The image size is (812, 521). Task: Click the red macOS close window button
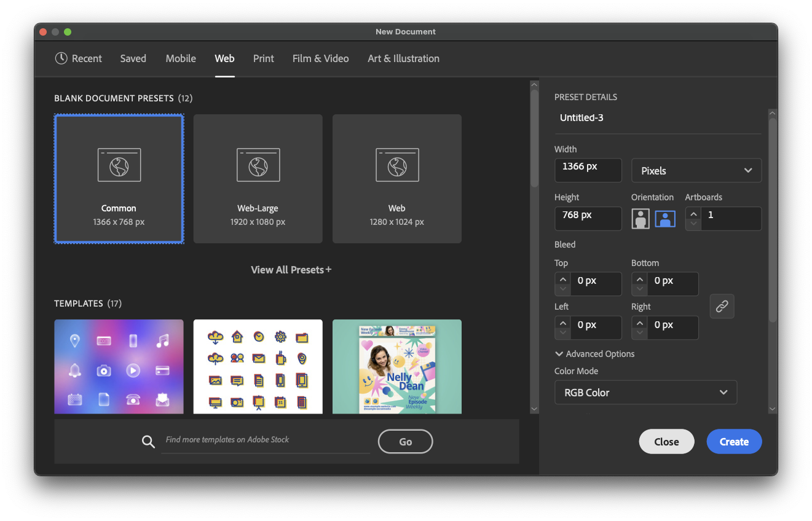(x=43, y=32)
